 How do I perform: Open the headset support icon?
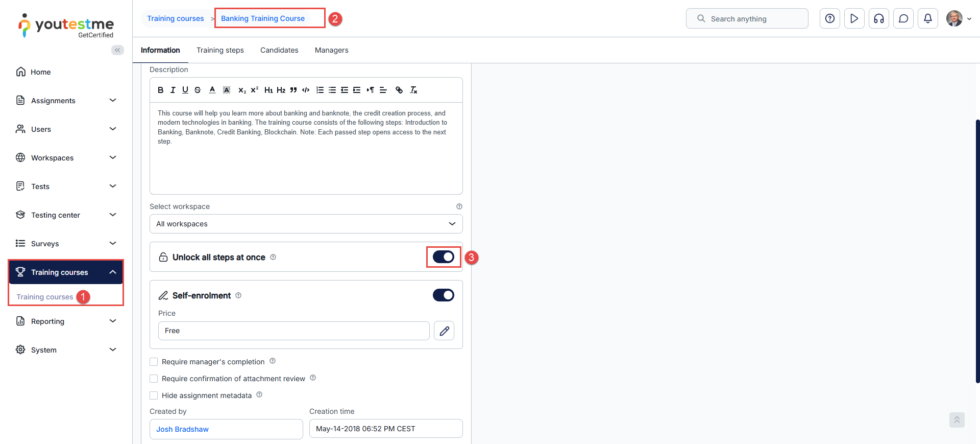point(878,19)
